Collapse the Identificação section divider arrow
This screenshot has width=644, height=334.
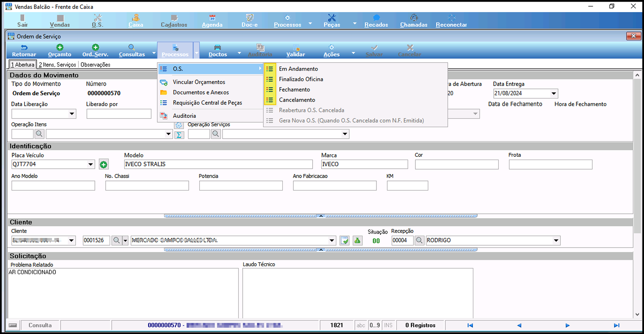pos(321,216)
